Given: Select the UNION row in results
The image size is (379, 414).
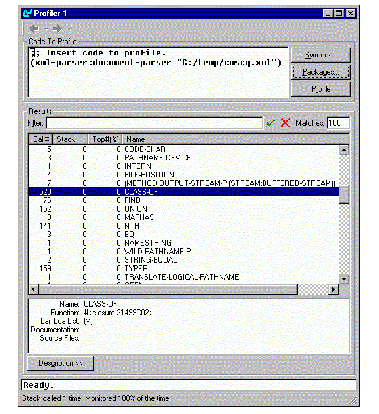Looking at the screenshot, I should [184, 209].
